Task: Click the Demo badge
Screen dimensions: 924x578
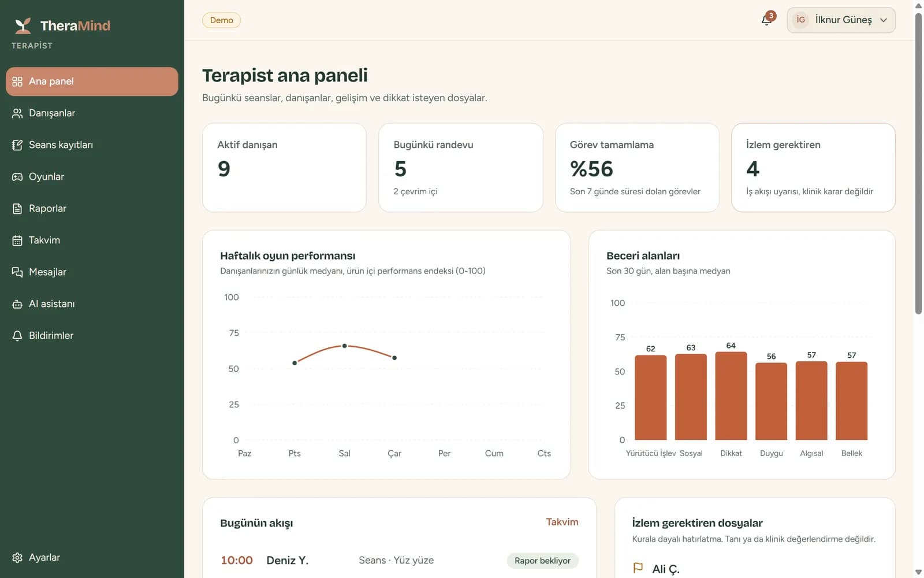Action: coord(221,20)
